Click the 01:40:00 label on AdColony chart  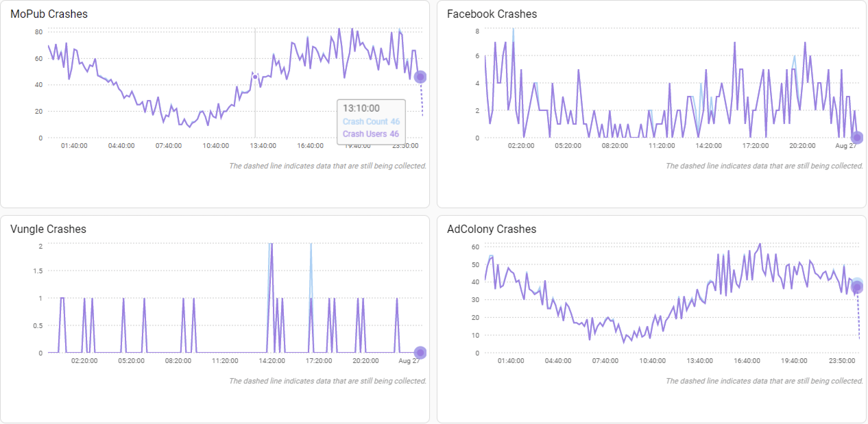click(511, 361)
